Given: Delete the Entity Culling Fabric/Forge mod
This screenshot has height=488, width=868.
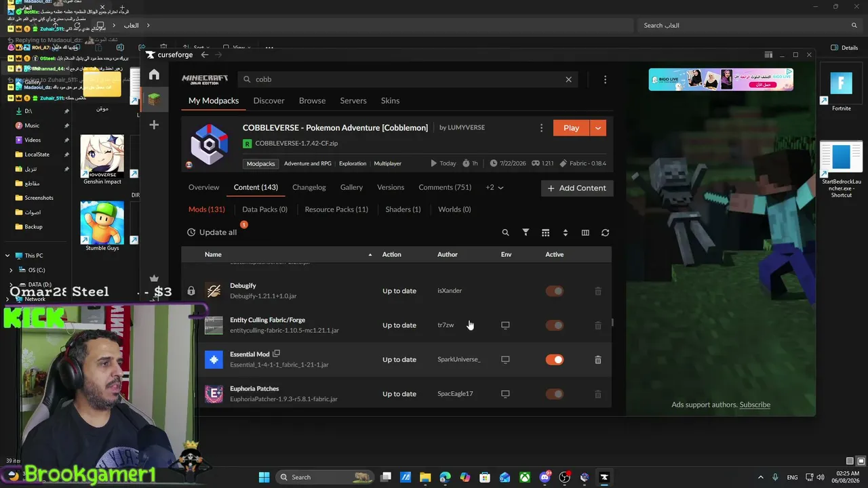Looking at the screenshot, I should click(x=597, y=325).
